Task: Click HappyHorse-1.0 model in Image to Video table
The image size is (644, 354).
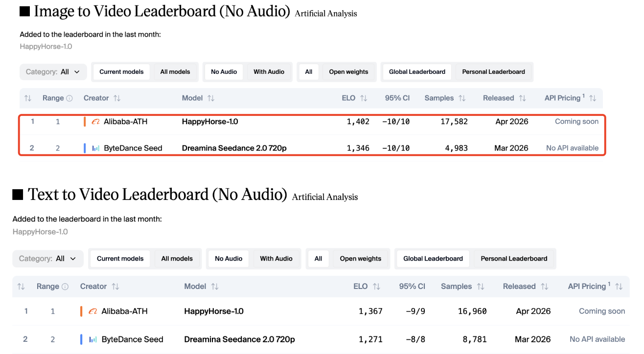Action: [x=210, y=122]
